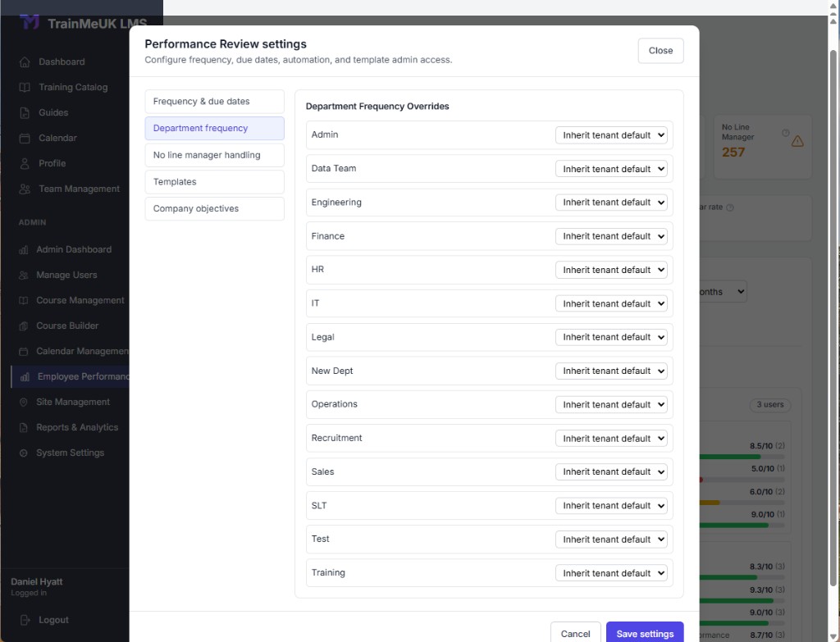
Task: Open the New Dept frequency dropdown
Action: (x=611, y=371)
